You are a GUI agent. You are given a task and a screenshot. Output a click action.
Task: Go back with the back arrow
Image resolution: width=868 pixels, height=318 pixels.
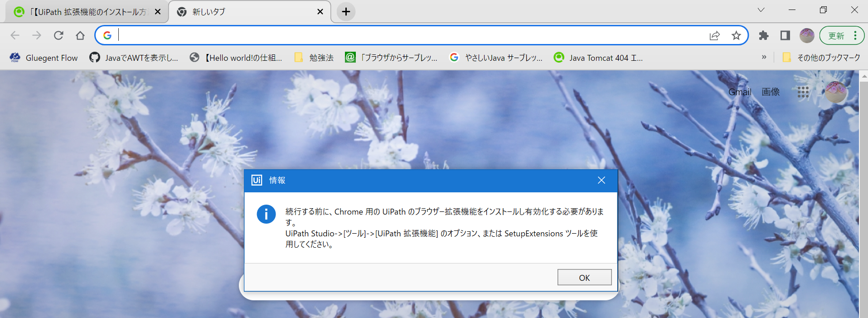[x=15, y=35]
